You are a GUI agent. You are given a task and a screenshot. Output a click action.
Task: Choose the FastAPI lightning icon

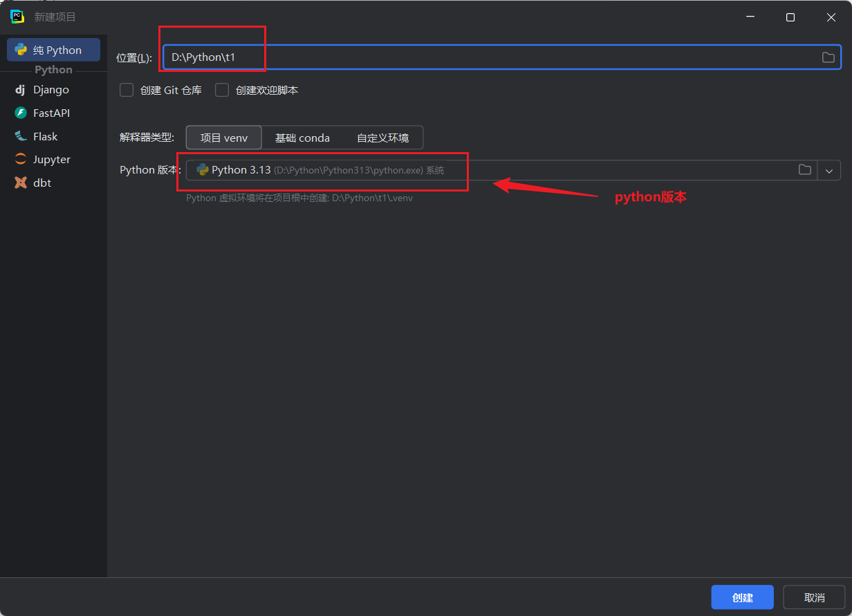(x=21, y=113)
